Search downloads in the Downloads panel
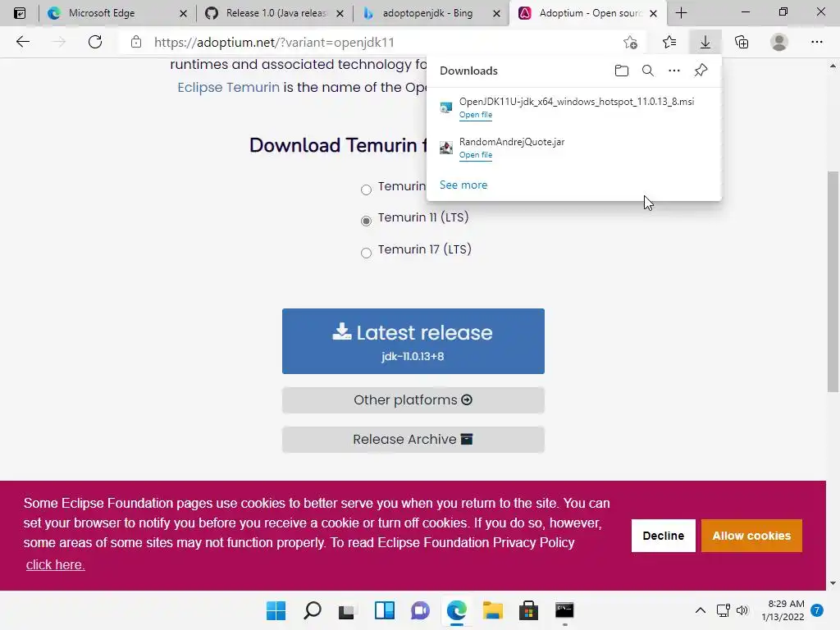840x630 pixels. [648, 71]
